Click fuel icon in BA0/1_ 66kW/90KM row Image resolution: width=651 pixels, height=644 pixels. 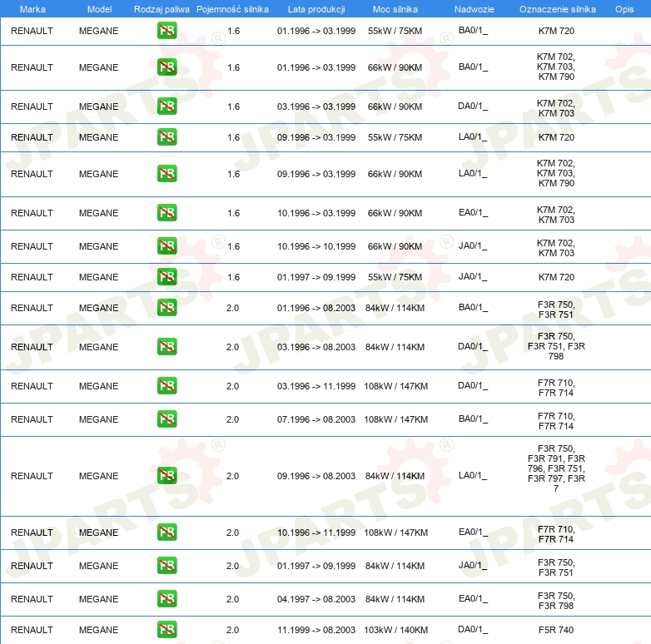pyautogui.click(x=166, y=67)
